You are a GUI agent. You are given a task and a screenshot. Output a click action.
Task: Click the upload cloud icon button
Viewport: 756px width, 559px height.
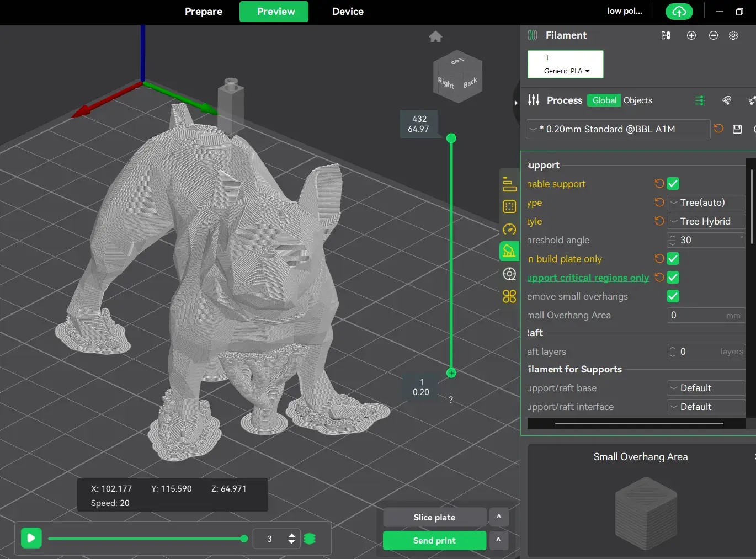679,12
